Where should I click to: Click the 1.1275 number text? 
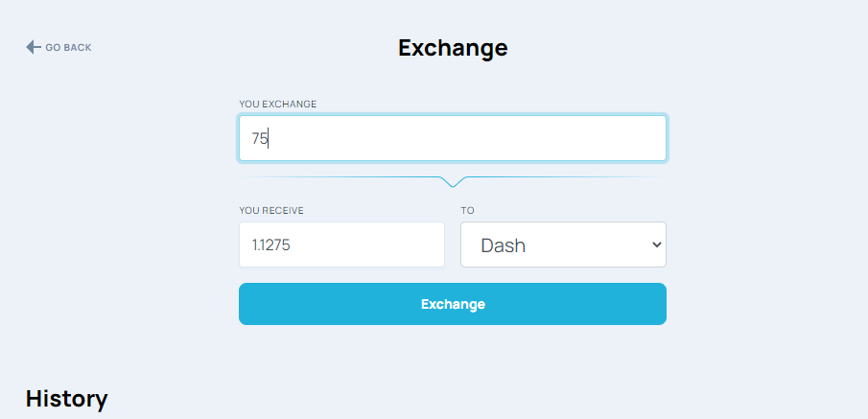(271, 245)
